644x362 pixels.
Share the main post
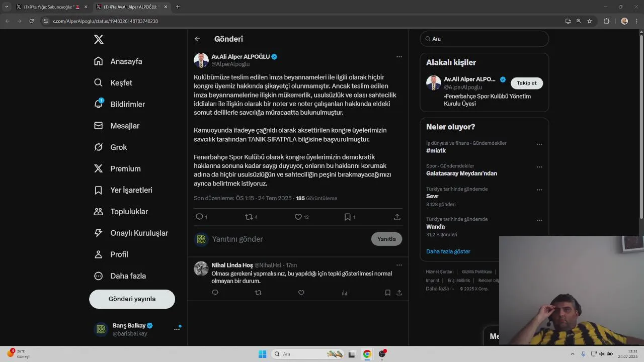click(397, 217)
